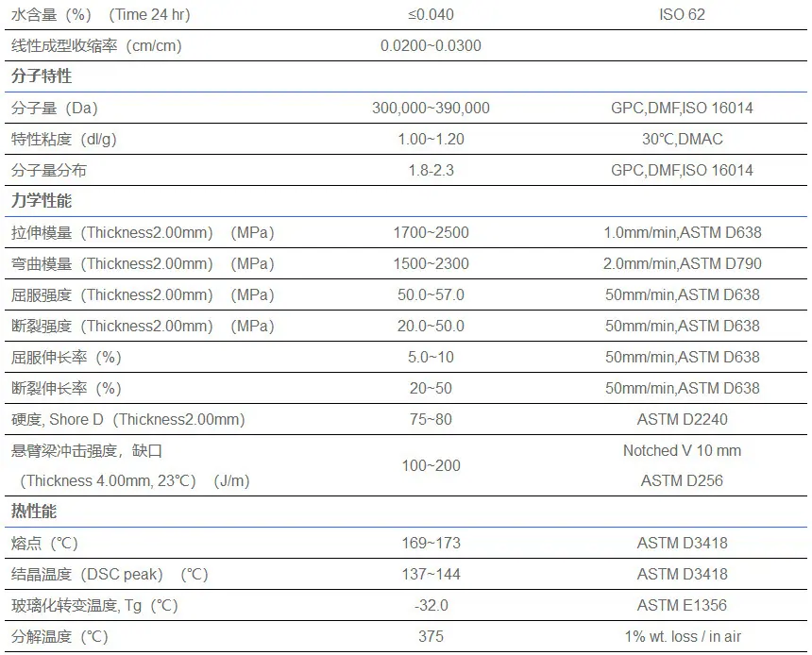Select the Notched V 10 mm text
This screenshot has height=655, width=812.
tap(682, 450)
